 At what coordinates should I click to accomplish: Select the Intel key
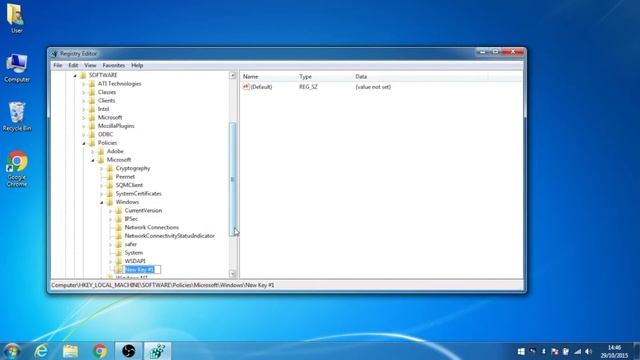(x=103, y=109)
